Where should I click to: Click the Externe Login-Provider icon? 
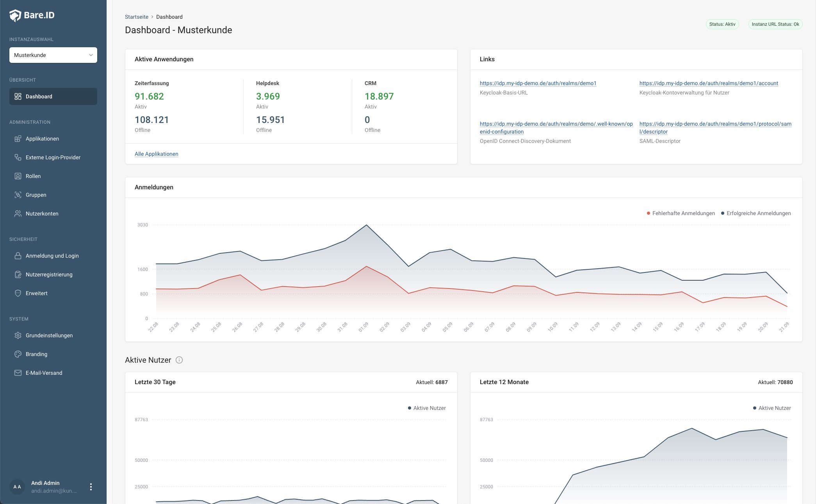tap(18, 157)
